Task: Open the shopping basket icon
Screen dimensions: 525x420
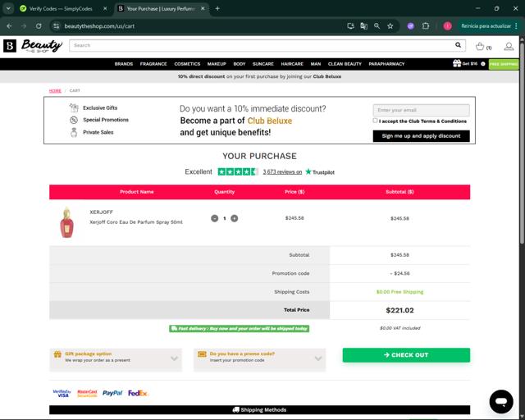Action: click(x=480, y=47)
